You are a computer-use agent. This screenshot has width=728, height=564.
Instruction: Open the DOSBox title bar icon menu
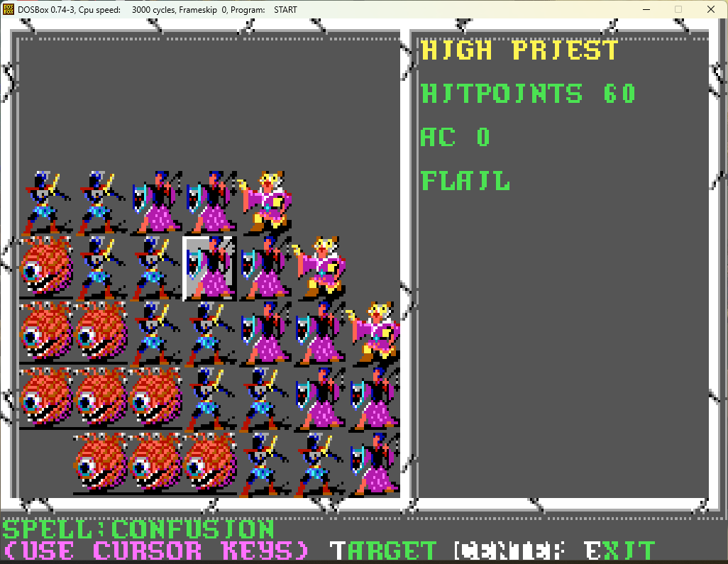click(x=8, y=9)
